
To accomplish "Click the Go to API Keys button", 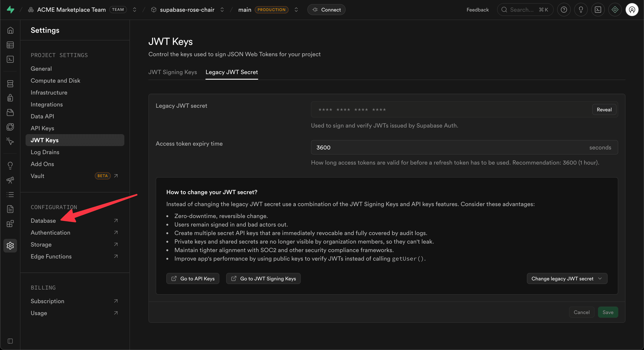I will click(x=193, y=278).
